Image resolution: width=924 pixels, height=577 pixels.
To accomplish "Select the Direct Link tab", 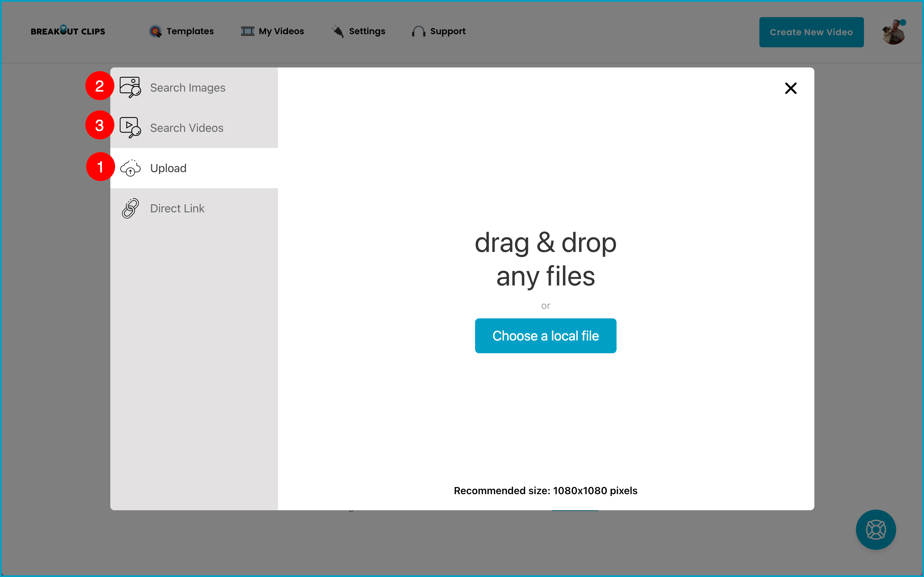I will 177,208.
